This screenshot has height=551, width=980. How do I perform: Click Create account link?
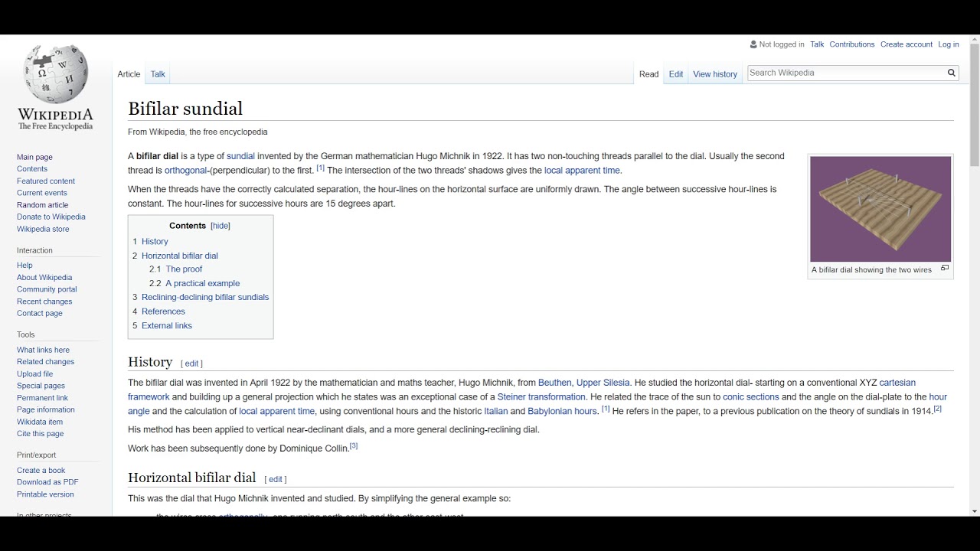pyautogui.click(x=906, y=44)
